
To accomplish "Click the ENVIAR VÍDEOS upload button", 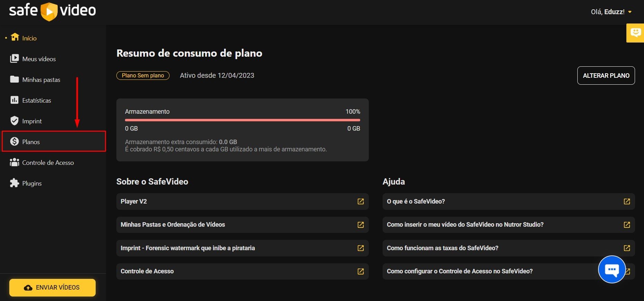I will 52,288.
